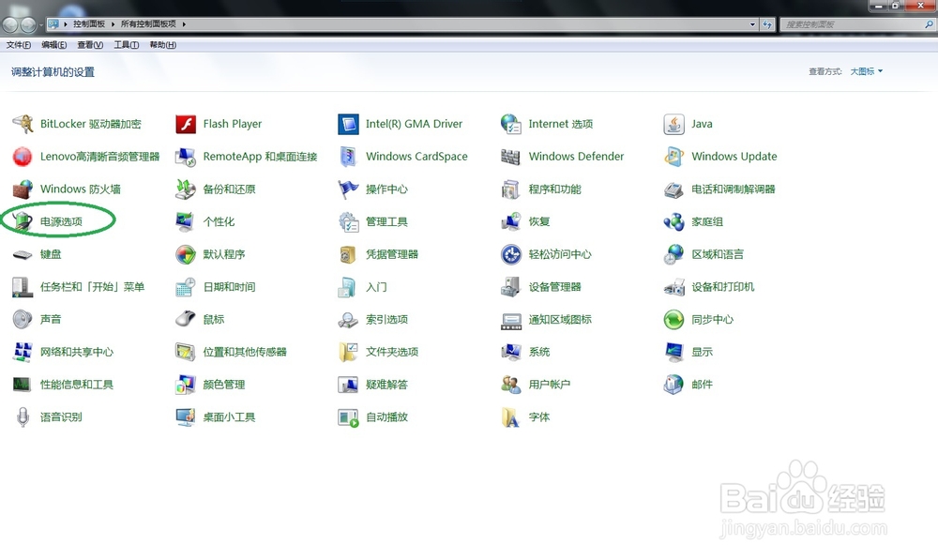This screenshot has width=938, height=560.
Task: Open 操作中心 flag icon
Action: [x=348, y=189]
